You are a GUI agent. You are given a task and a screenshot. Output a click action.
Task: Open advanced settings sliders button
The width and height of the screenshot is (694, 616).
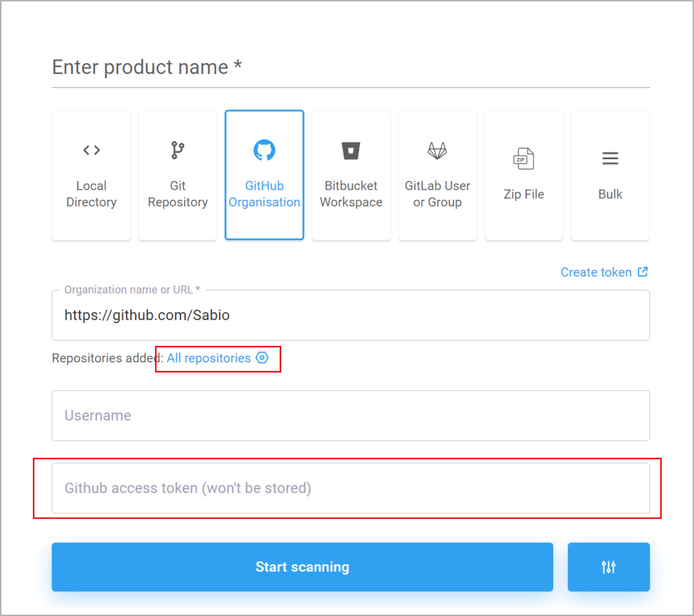pyautogui.click(x=608, y=567)
